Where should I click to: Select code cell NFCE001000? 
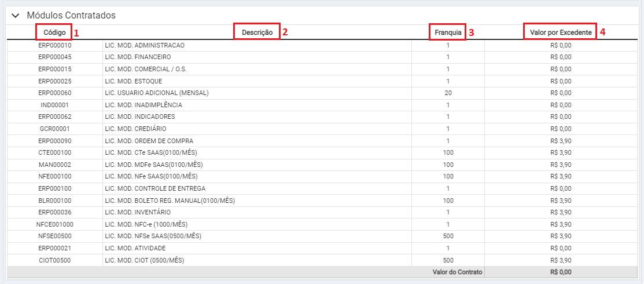point(54,224)
